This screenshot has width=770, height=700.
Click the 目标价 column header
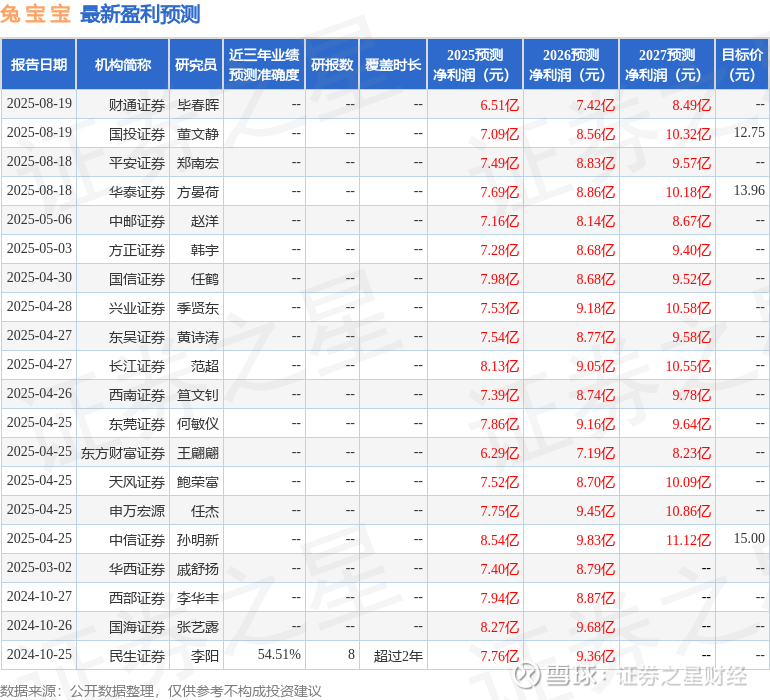point(742,65)
